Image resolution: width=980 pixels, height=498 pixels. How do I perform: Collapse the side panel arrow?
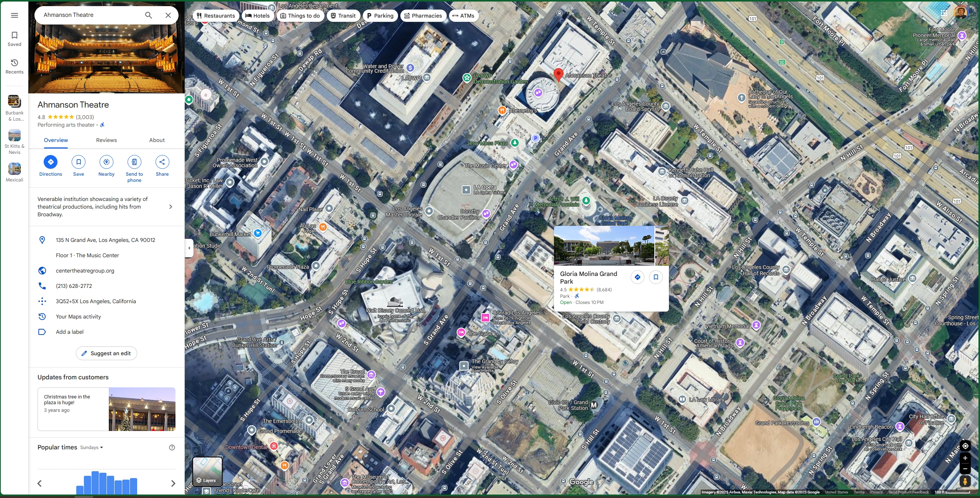pyautogui.click(x=189, y=248)
